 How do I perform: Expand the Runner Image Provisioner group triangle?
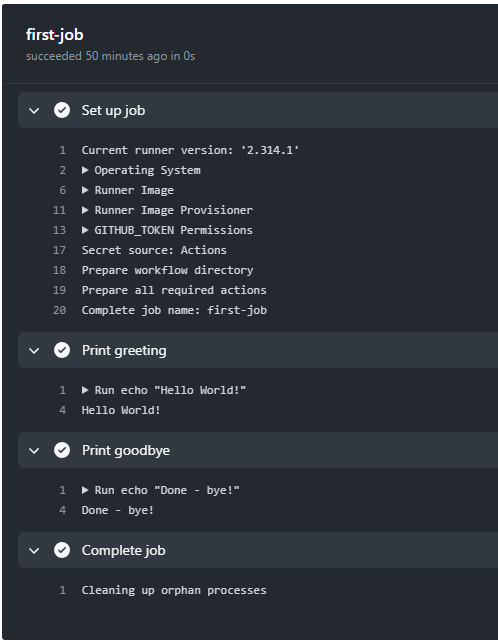[x=85, y=210]
